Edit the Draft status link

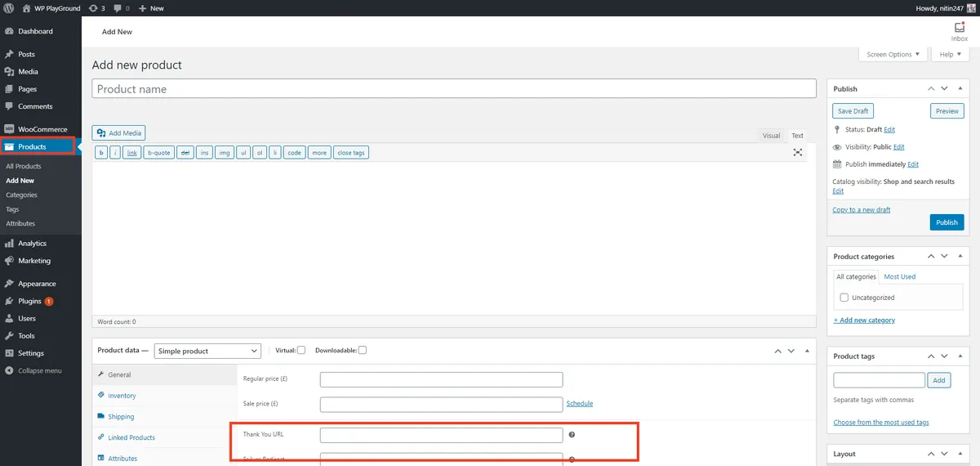pyautogui.click(x=889, y=130)
